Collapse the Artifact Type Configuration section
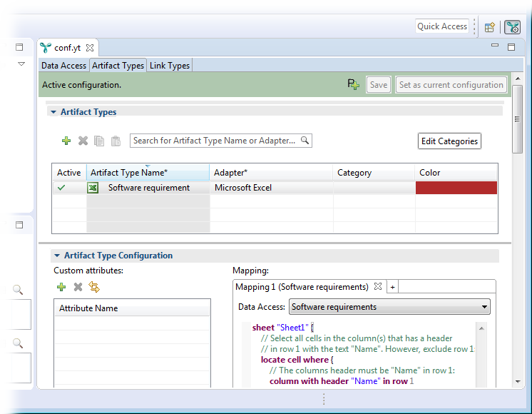The image size is (532, 414). point(57,256)
